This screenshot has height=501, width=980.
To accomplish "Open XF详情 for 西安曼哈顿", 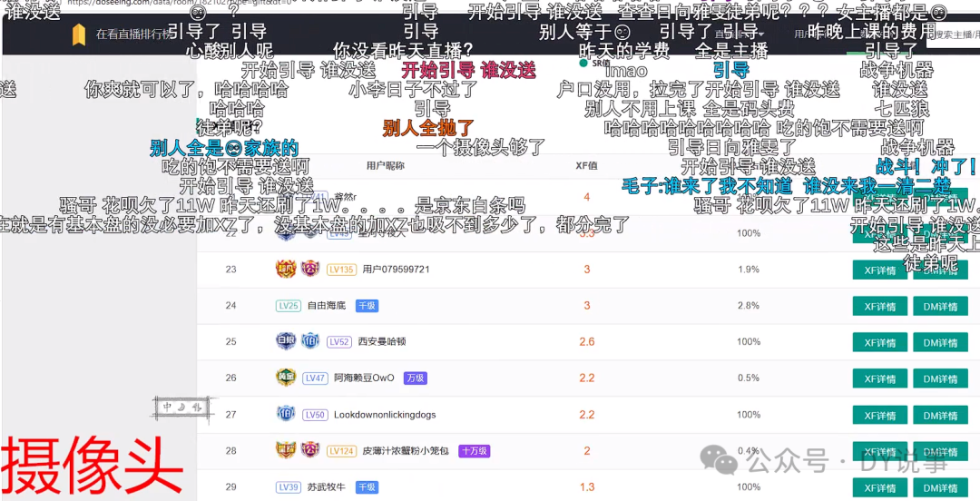I will [880, 343].
